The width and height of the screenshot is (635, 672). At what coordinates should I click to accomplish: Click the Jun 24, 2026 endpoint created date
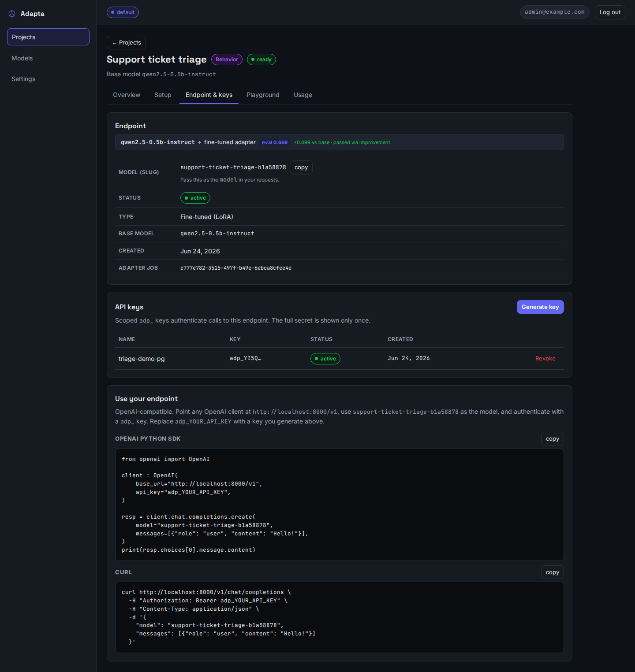200,251
